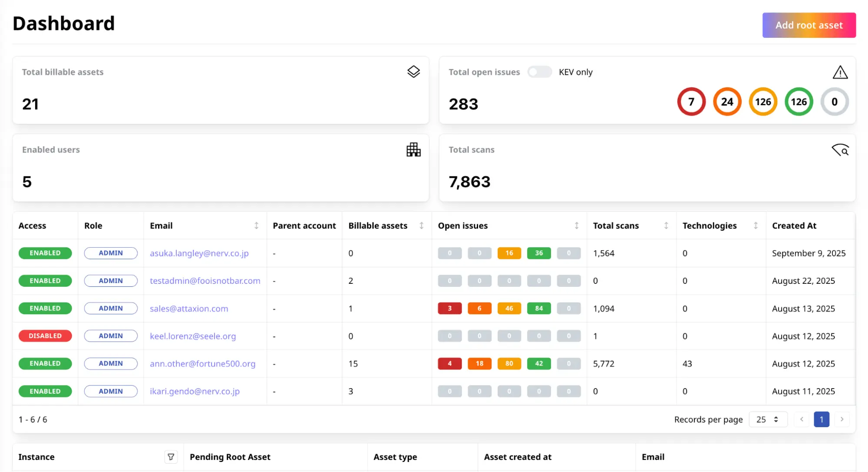Open the Records per page dropdown
This screenshot has height=472, width=868.
point(767,419)
